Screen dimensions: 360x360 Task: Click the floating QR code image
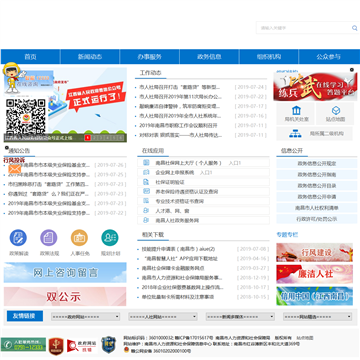point(25,116)
